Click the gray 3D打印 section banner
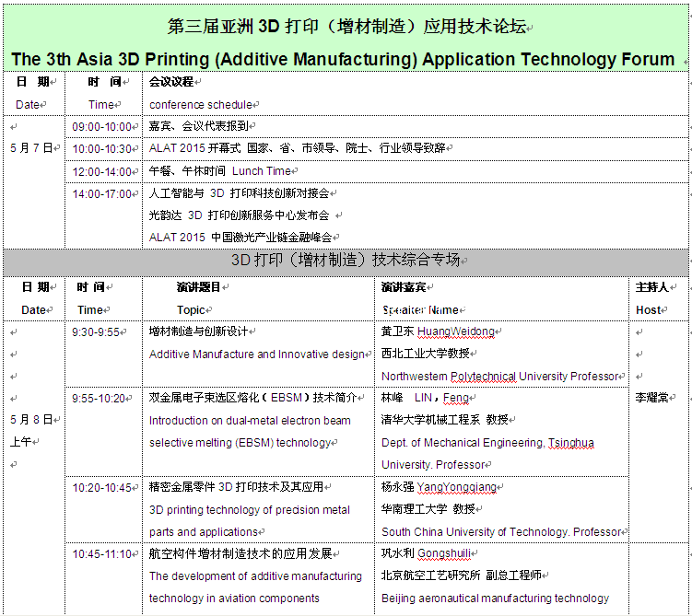This screenshot has width=692, height=616. coord(346,260)
